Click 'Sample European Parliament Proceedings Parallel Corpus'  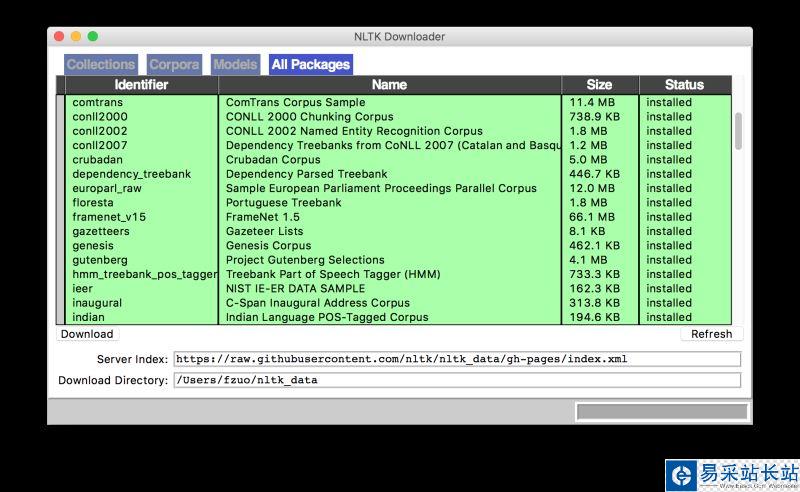[x=381, y=188]
